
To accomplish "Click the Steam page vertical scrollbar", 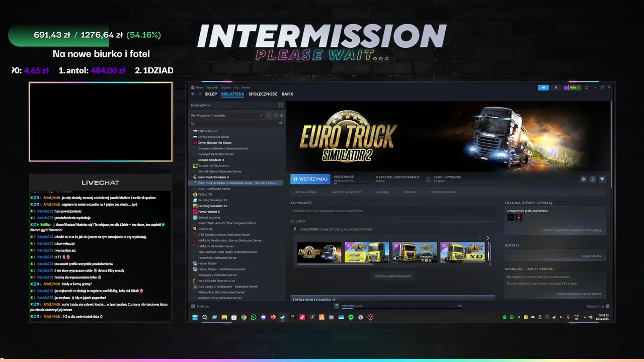I will point(611,146).
